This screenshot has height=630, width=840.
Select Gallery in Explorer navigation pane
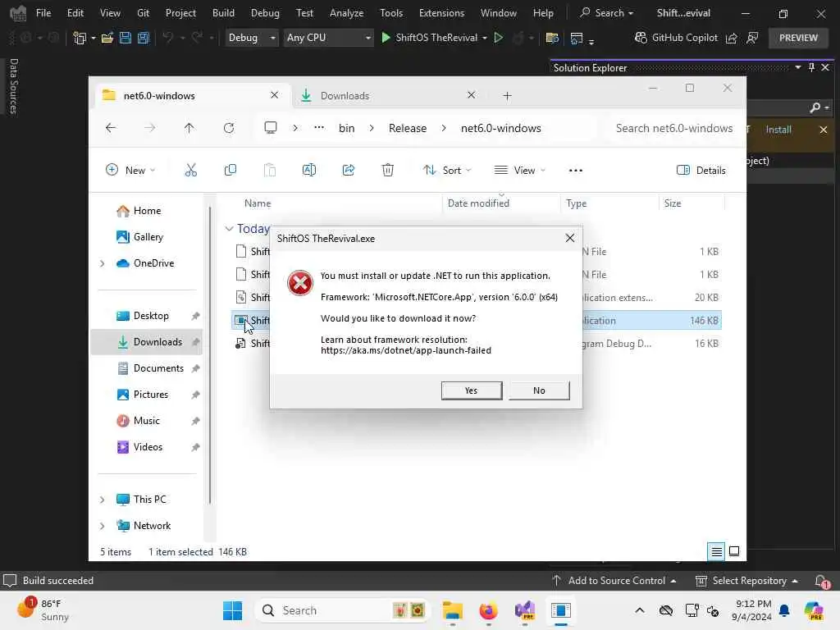pos(148,237)
